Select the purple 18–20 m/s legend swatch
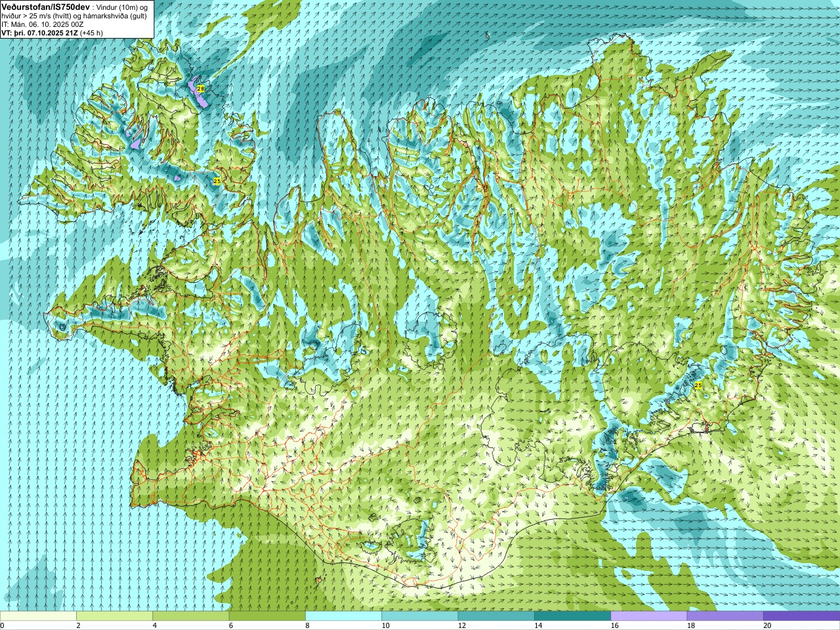This screenshot has width=840, height=630. tap(725, 616)
